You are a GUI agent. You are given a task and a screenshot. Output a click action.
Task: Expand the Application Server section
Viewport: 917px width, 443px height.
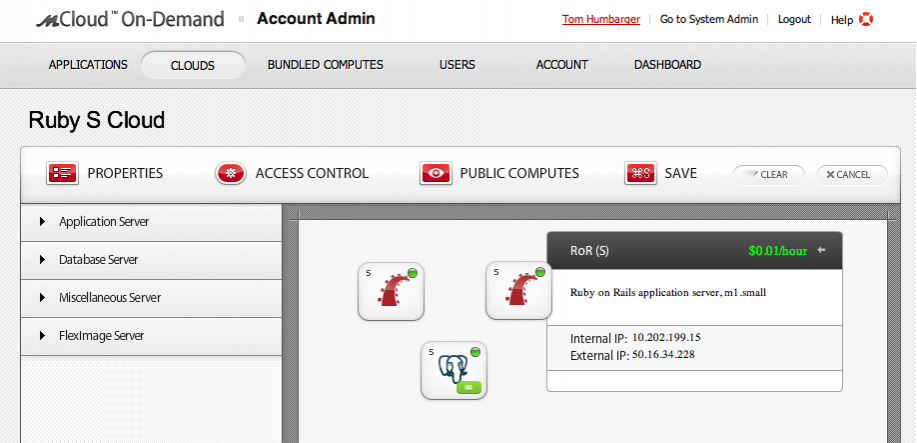click(x=151, y=222)
